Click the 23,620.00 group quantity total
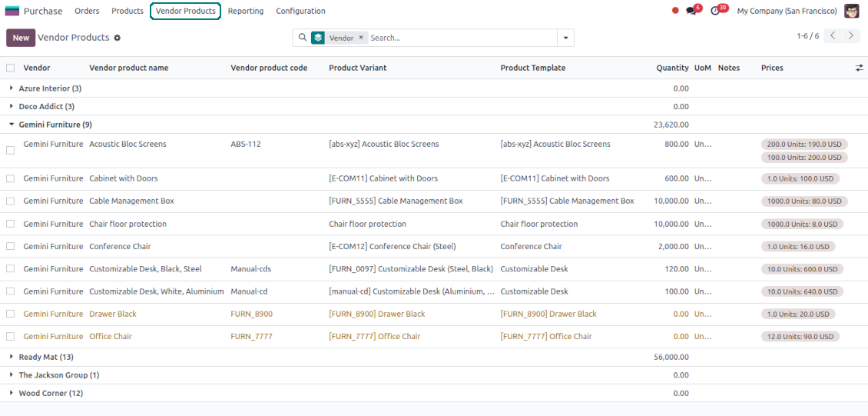 [x=671, y=125]
